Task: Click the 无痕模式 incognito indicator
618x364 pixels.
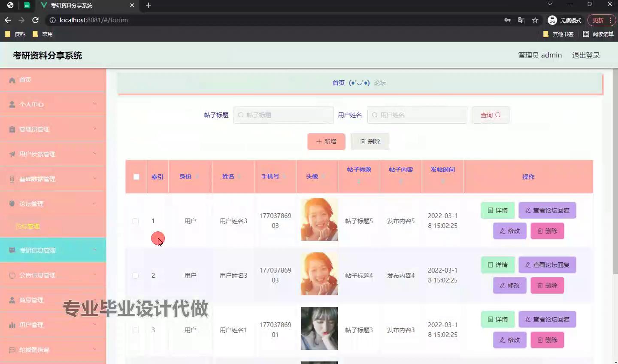Action: tap(565, 20)
